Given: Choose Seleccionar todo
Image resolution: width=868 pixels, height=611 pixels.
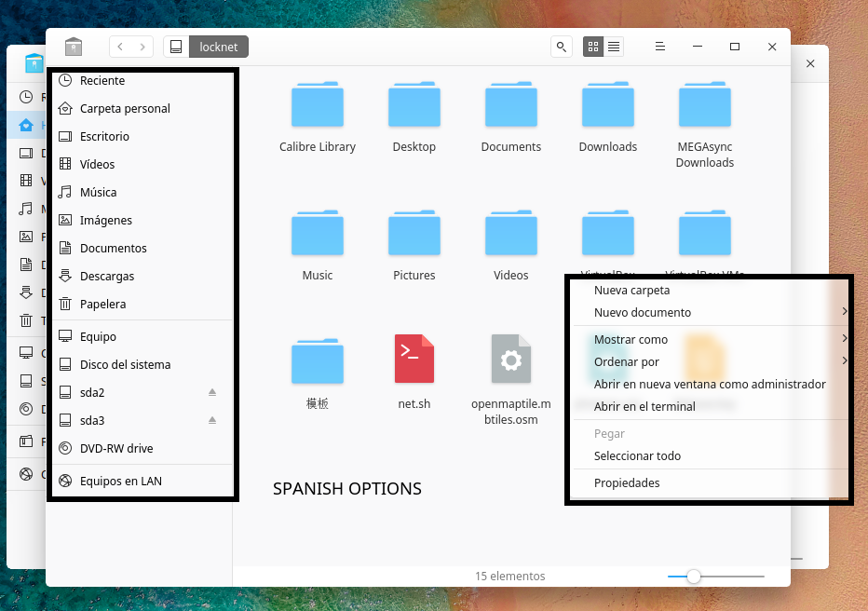Looking at the screenshot, I should 711,455.
